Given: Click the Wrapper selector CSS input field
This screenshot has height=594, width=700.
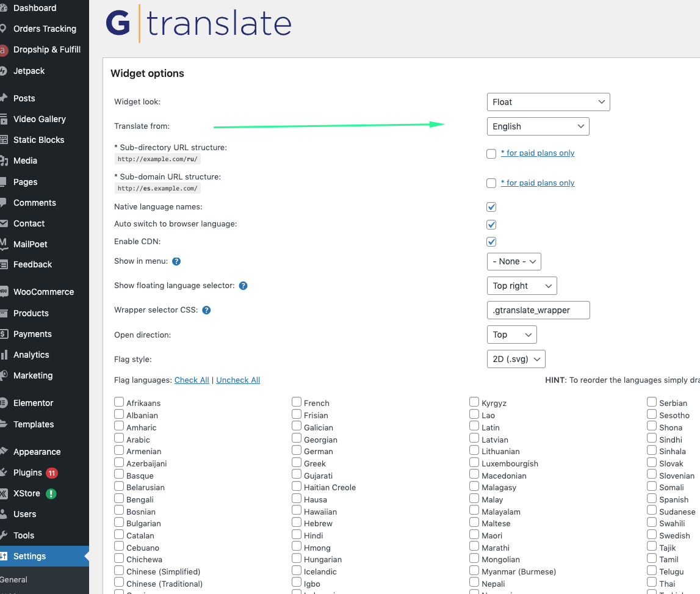Looking at the screenshot, I should pyautogui.click(x=538, y=310).
